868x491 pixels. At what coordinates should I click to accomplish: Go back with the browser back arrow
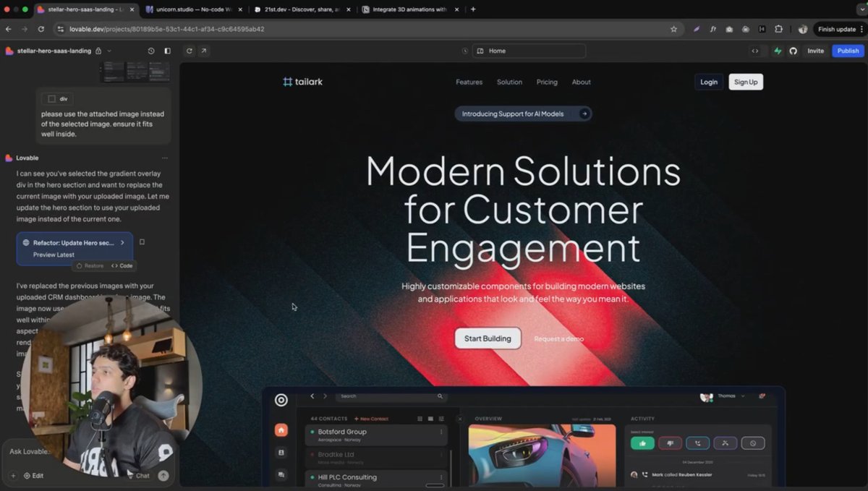9,29
